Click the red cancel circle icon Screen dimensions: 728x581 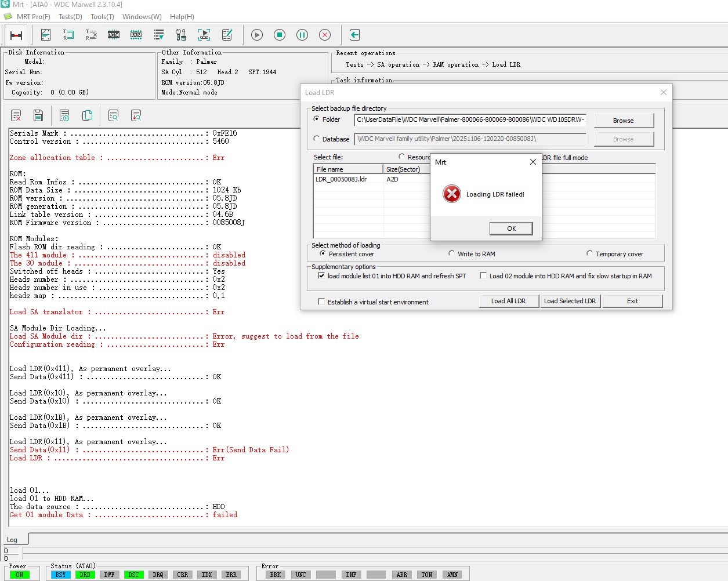pyautogui.click(x=325, y=35)
